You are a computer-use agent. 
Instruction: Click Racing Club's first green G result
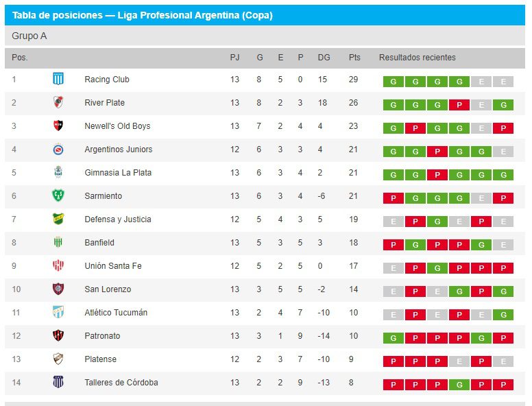point(393,82)
